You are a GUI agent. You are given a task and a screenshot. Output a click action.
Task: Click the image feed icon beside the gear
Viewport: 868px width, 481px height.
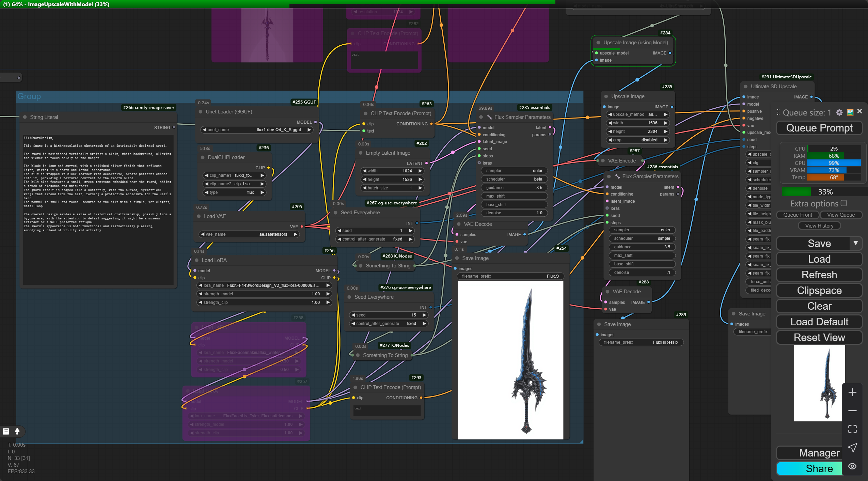click(850, 112)
